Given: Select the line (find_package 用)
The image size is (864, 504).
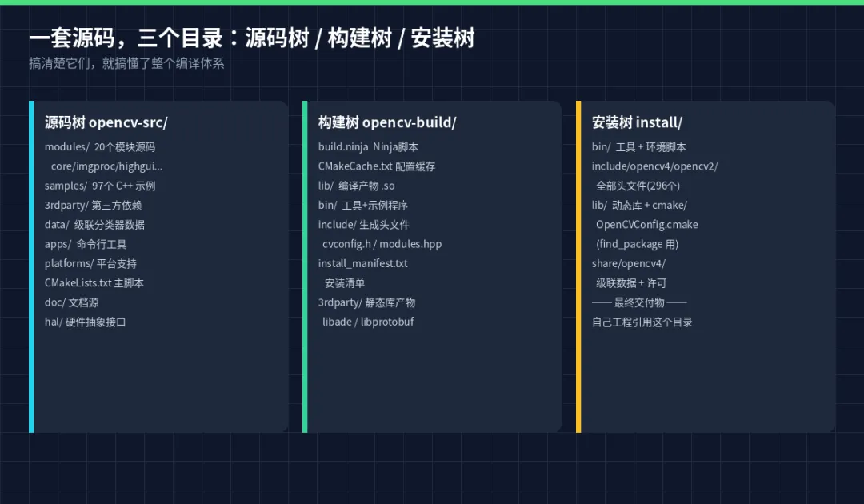Looking at the screenshot, I should click(637, 244).
